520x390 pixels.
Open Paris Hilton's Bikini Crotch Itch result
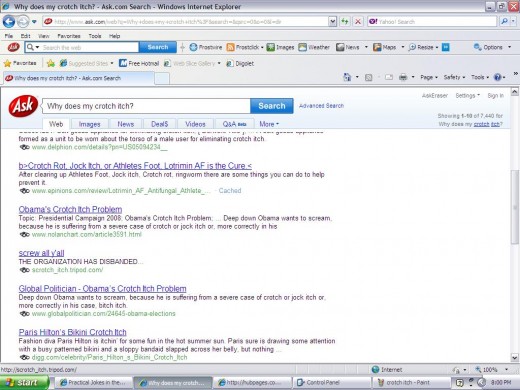point(73,332)
